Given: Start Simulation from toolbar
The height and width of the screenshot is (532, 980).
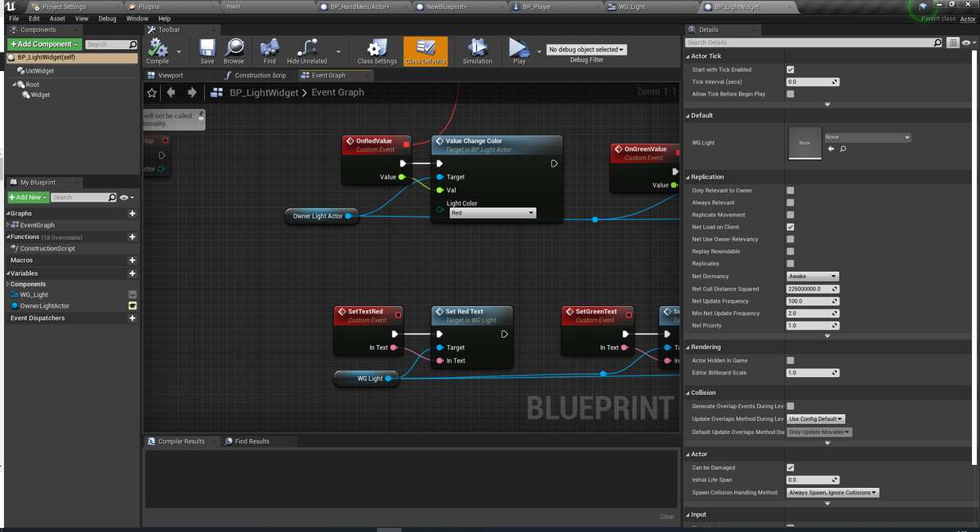Looking at the screenshot, I should tap(478, 51).
